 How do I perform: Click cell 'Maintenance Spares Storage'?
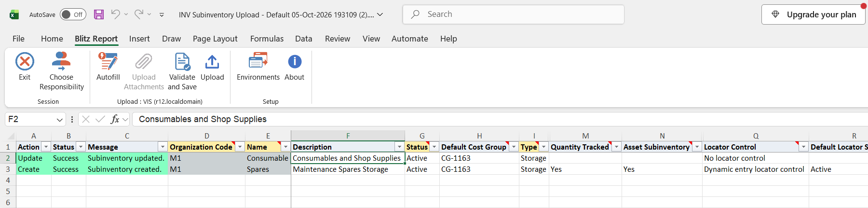(x=348, y=169)
